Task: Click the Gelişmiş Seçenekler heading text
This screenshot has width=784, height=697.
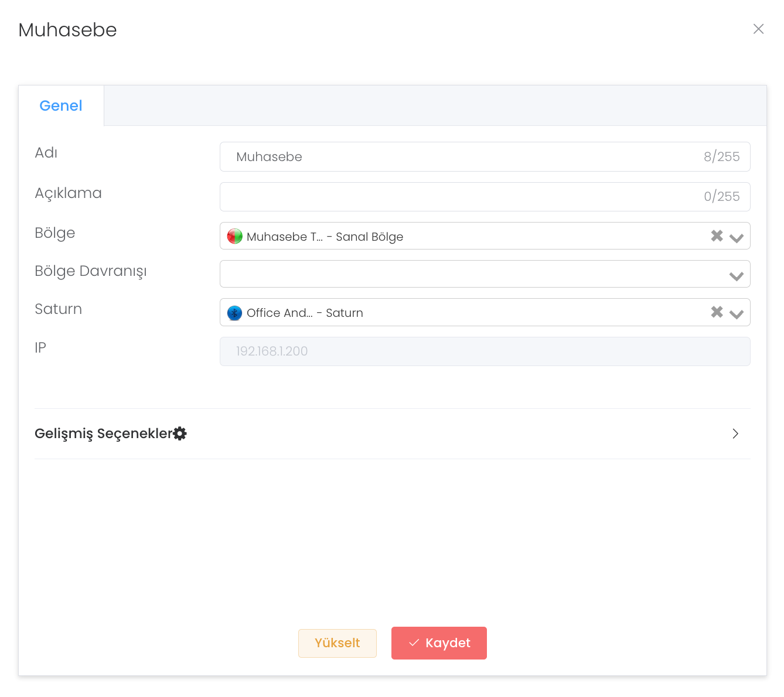Action: pos(103,433)
